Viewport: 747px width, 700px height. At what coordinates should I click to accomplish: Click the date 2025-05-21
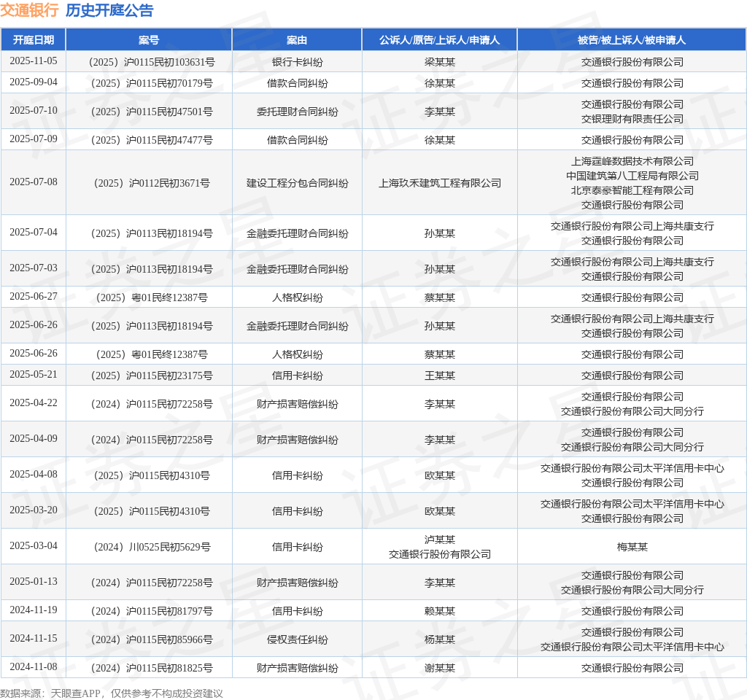pos(34,375)
